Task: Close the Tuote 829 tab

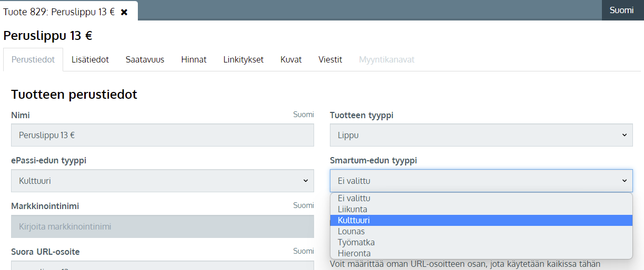Action: tap(124, 12)
